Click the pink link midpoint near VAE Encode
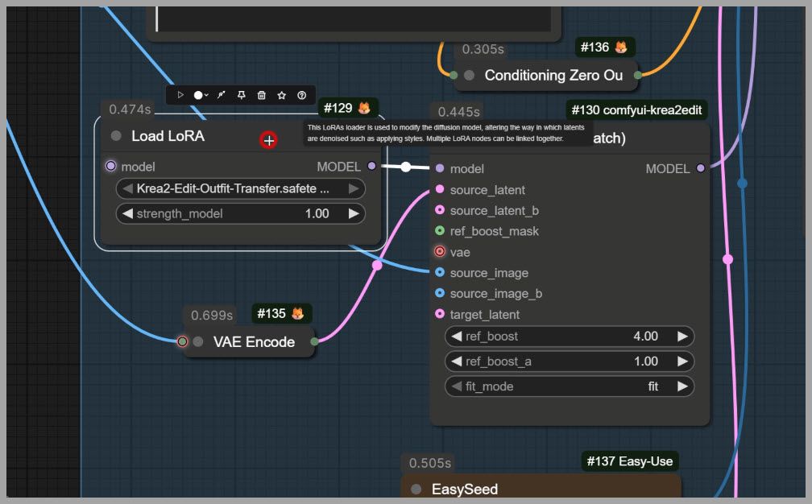812x504 pixels. point(377,266)
